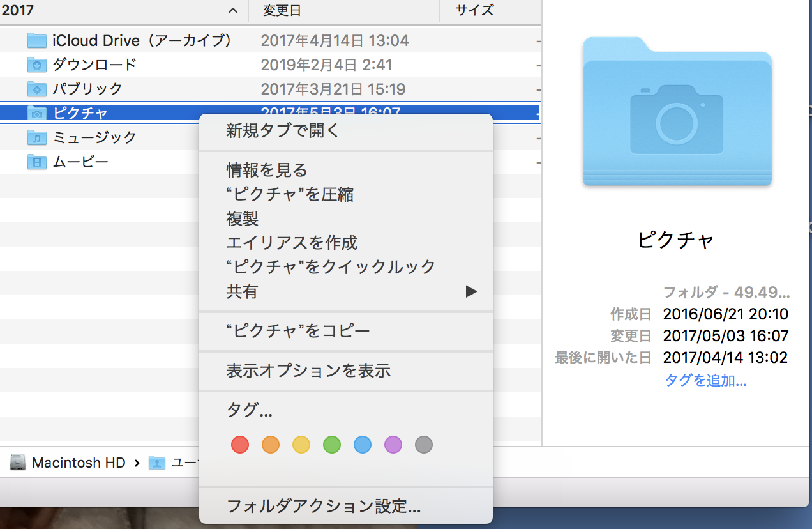
Task: Click the users folder icon in path bar
Action: tap(156, 463)
